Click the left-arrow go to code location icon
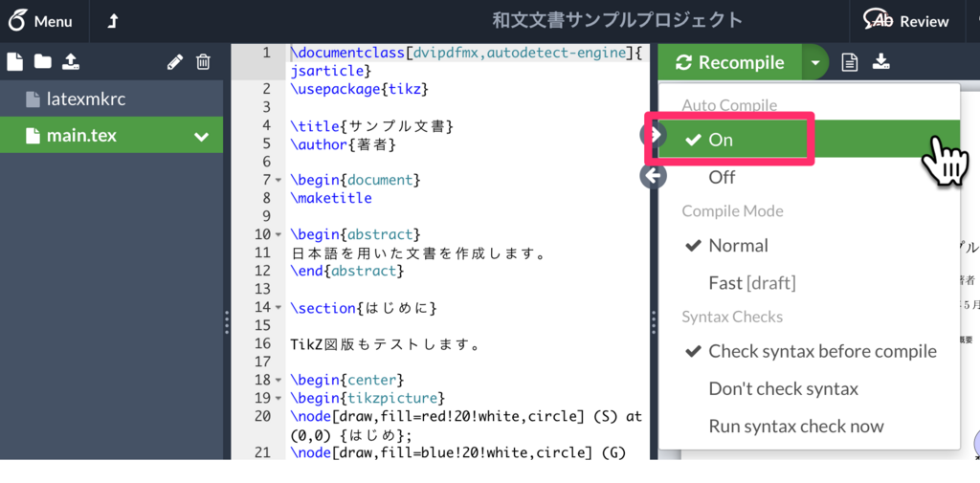The width and height of the screenshot is (980, 483). (654, 176)
